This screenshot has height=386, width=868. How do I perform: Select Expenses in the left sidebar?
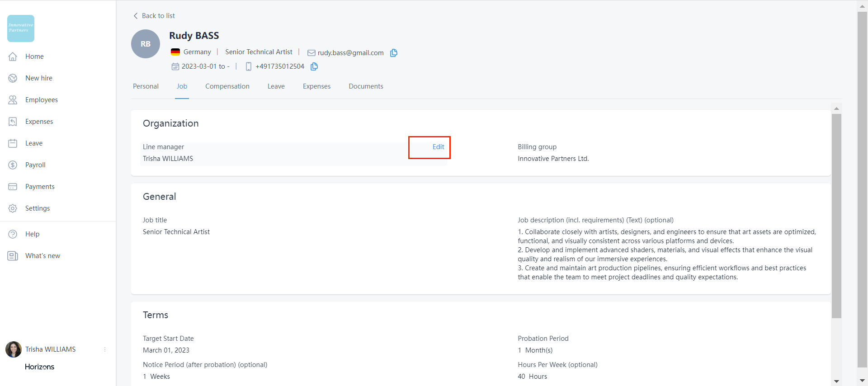pyautogui.click(x=39, y=122)
